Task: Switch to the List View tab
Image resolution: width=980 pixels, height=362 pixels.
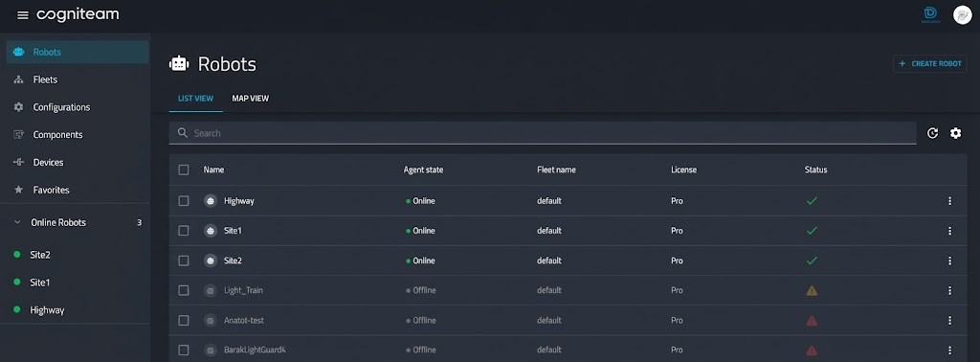Action: click(x=195, y=98)
